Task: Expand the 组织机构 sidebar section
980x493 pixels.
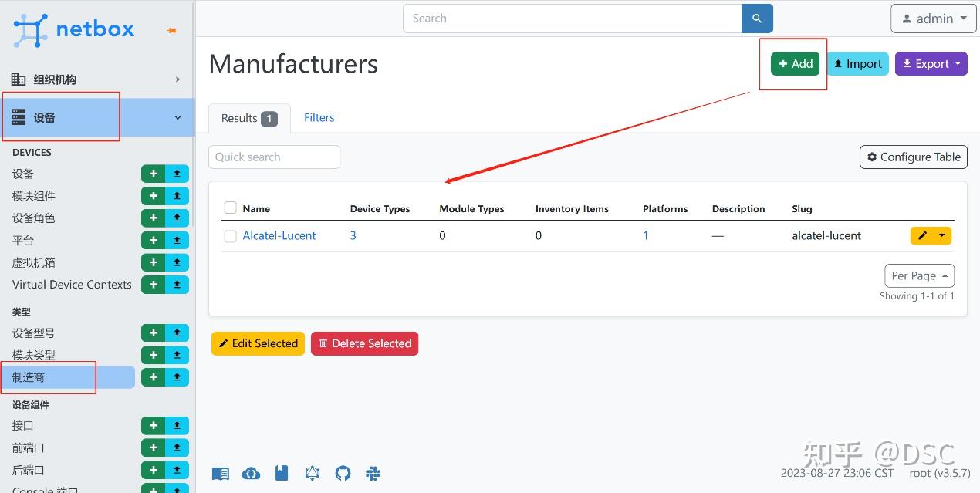Action: coord(96,79)
